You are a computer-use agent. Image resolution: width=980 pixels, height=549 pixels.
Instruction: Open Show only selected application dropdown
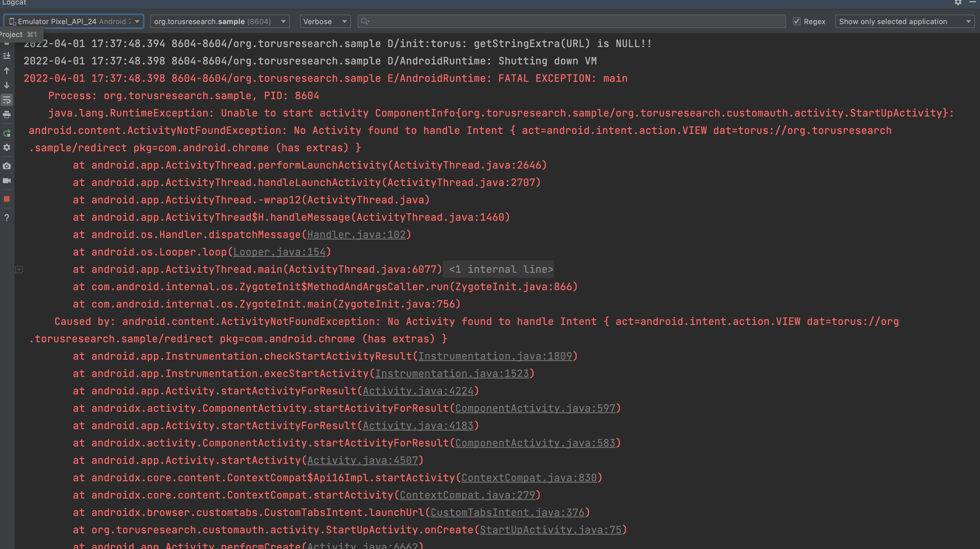click(x=905, y=21)
